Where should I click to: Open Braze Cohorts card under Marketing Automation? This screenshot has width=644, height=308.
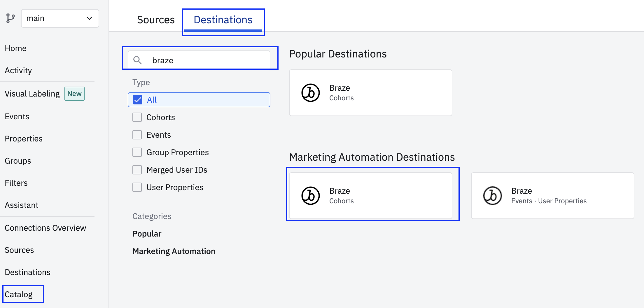[x=371, y=196]
